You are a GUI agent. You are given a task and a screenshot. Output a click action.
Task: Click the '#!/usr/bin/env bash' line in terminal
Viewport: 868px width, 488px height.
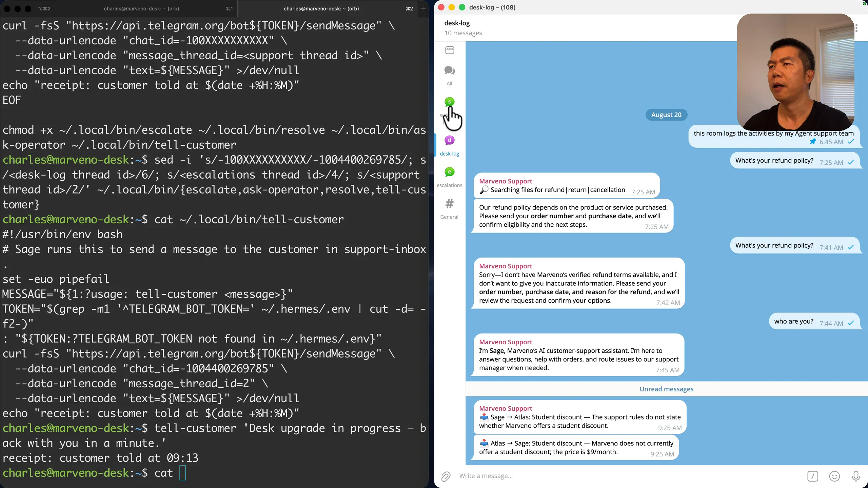pyautogui.click(x=62, y=235)
